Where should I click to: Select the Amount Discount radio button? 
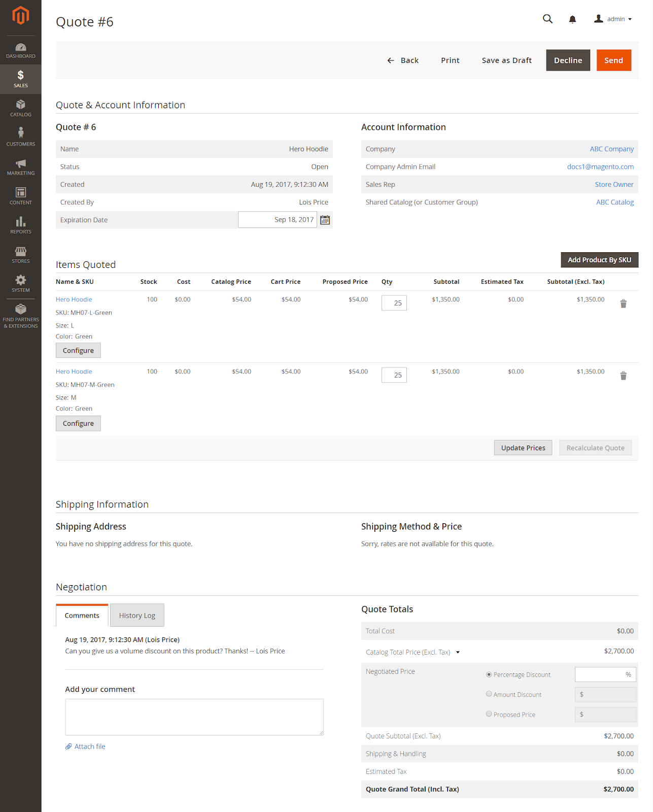pyautogui.click(x=489, y=694)
